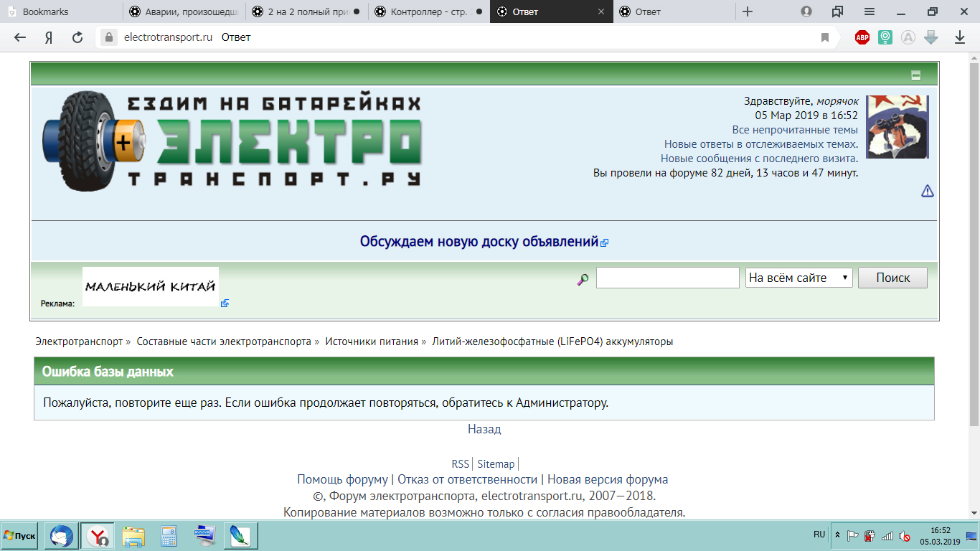Open the browser hamburger menu
Screen dimensions: 980x551
[x=869, y=11]
